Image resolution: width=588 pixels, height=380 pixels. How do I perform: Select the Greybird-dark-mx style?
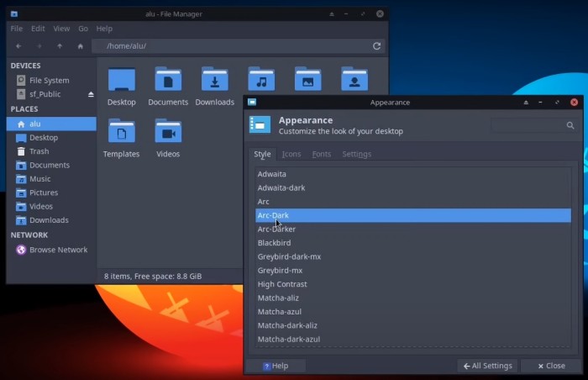tap(413, 257)
